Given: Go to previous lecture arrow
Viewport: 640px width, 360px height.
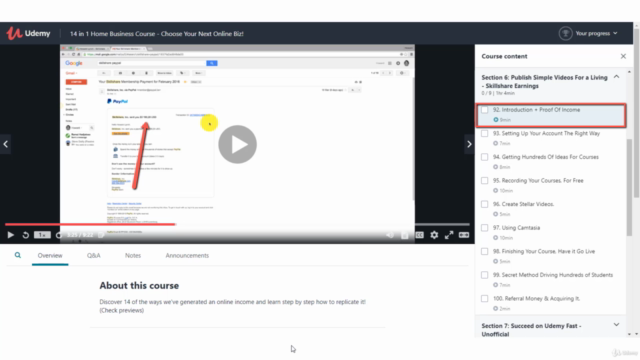Looking at the screenshot, I should tap(5, 144).
